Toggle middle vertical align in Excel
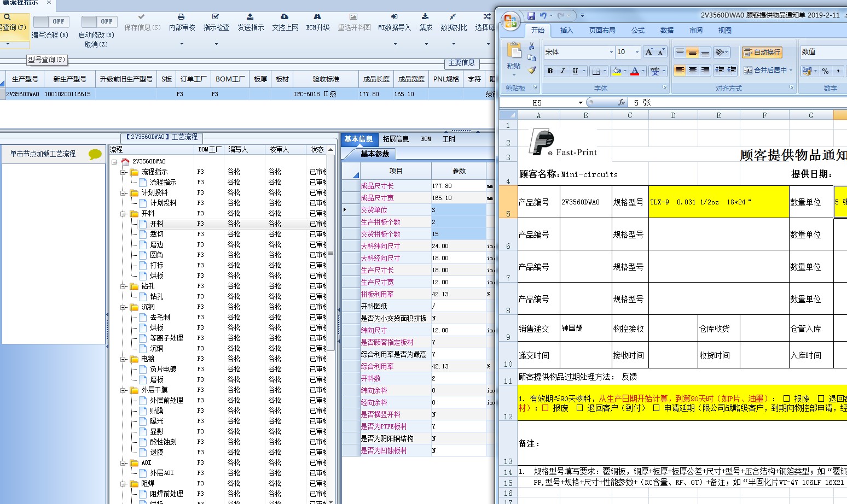847x504 pixels. click(x=693, y=52)
